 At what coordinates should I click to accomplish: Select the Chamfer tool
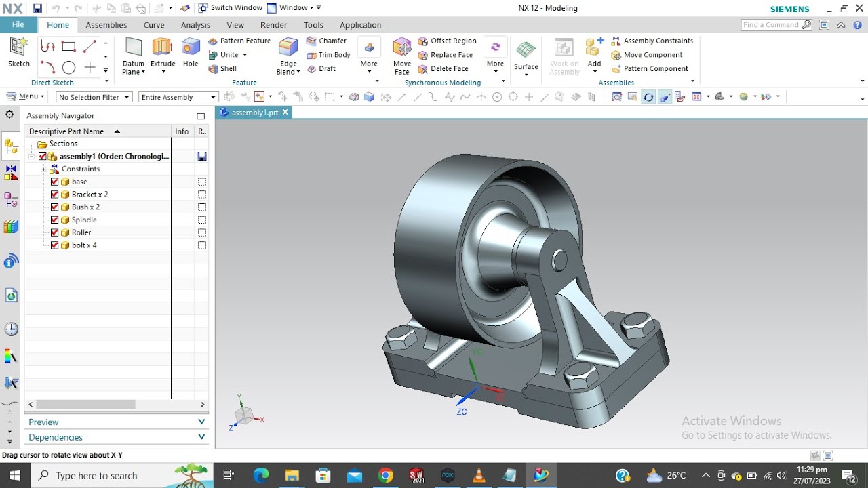tap(326, 41)
